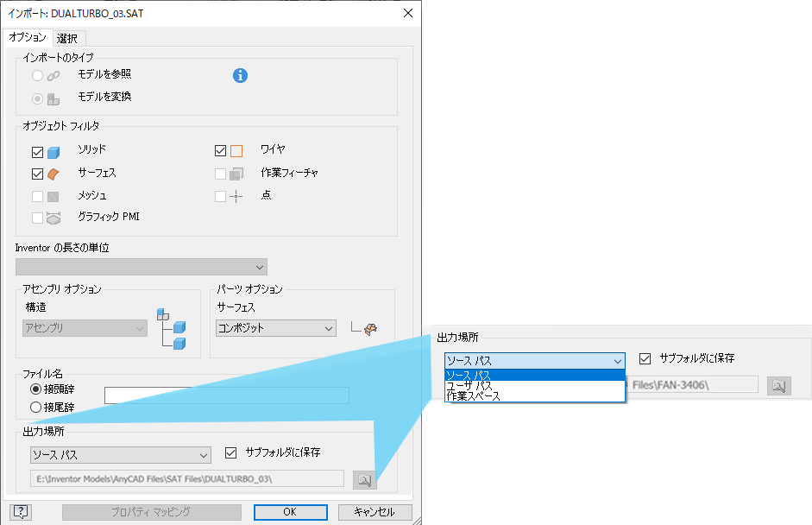Click the キャンセル button
The height and width of the screenshot is (525, 812).
[x=375, y=512]
